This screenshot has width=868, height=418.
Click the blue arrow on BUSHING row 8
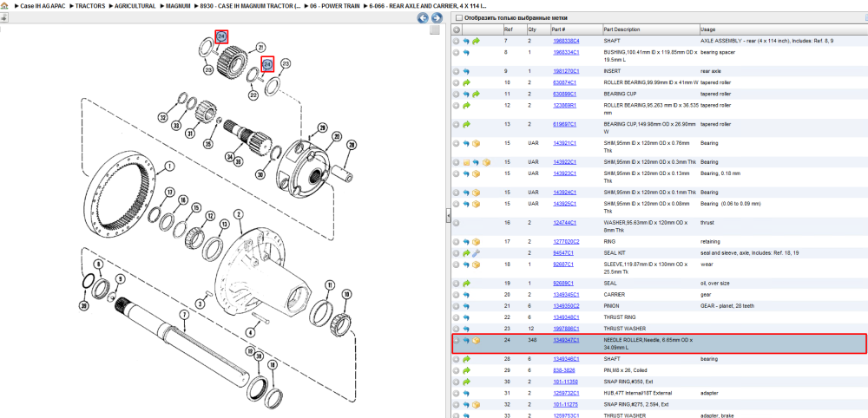[x=466, y=53]
